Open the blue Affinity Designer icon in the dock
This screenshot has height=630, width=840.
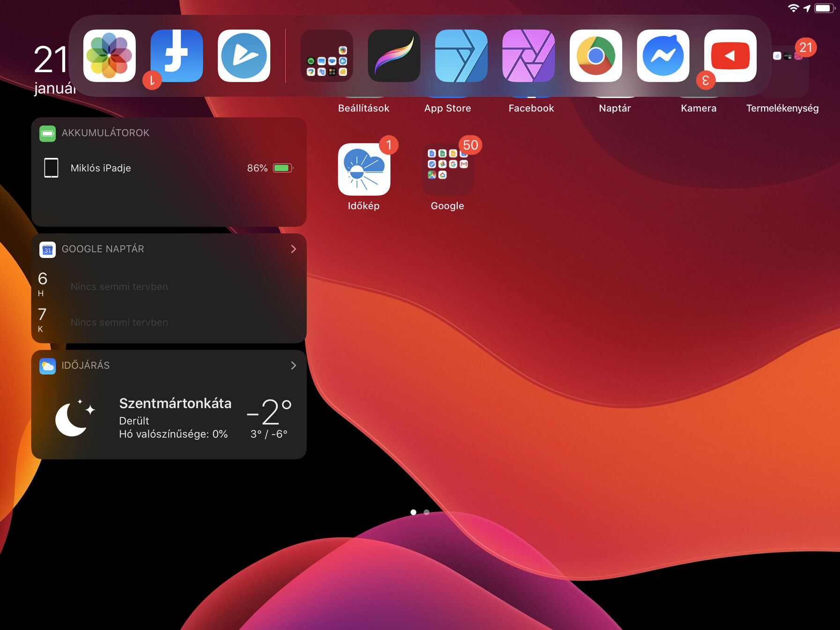point(461,56)
